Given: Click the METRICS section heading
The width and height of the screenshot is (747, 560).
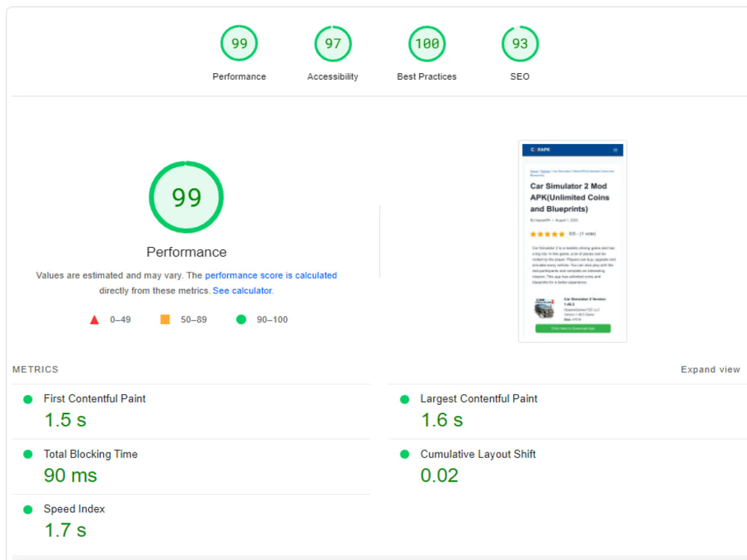Looking at the screenshot, I should click(35, 370).
